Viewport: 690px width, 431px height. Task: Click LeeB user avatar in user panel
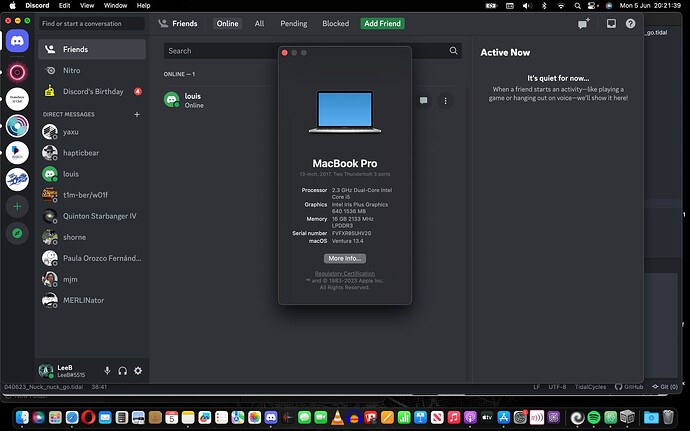46,371
